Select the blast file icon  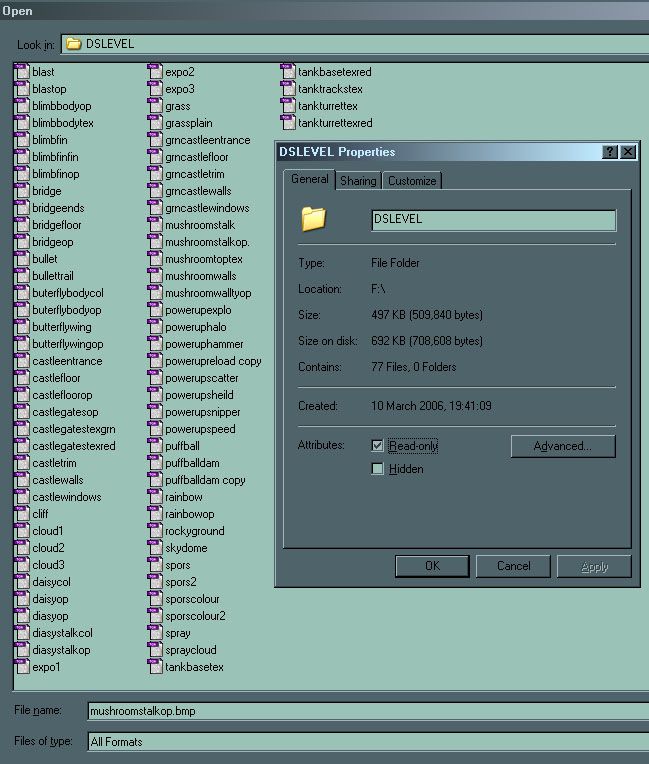coord(22,72)
